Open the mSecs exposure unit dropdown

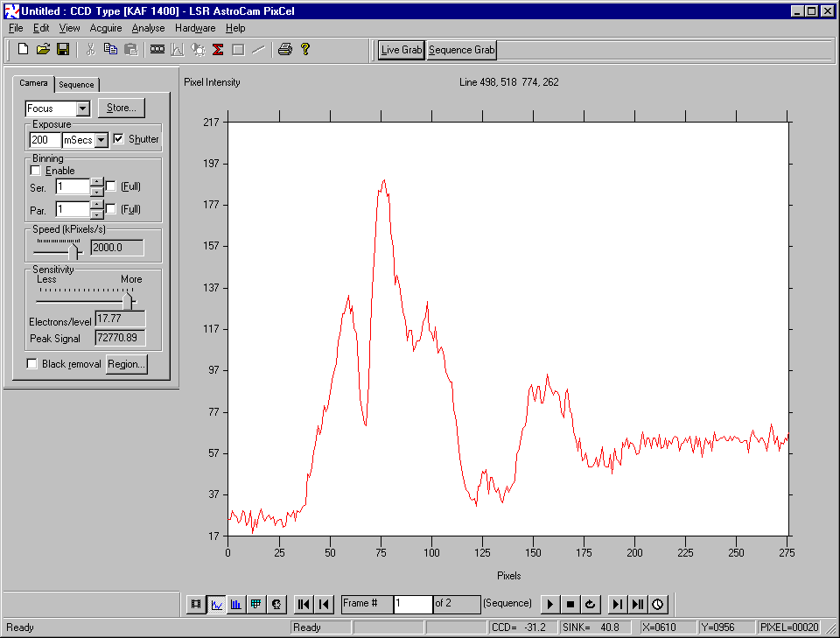(x=101, y=140)
